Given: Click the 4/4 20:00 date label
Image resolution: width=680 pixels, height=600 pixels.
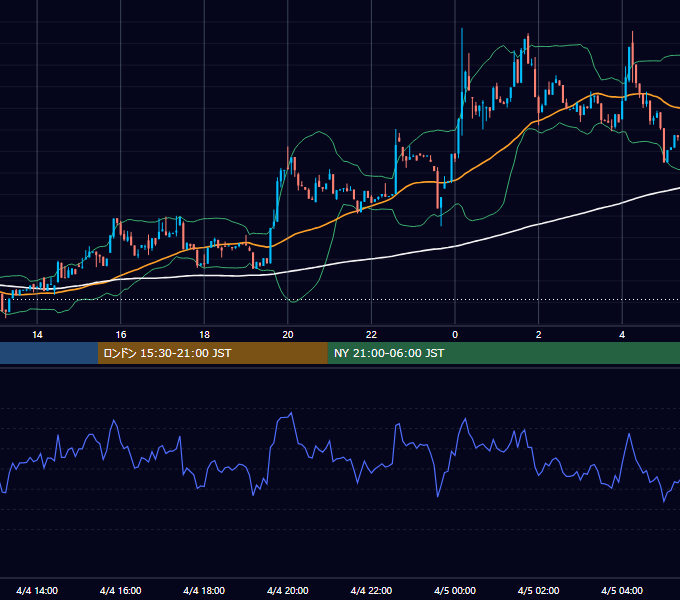Looking at the screenshot, I should [288, 590].
